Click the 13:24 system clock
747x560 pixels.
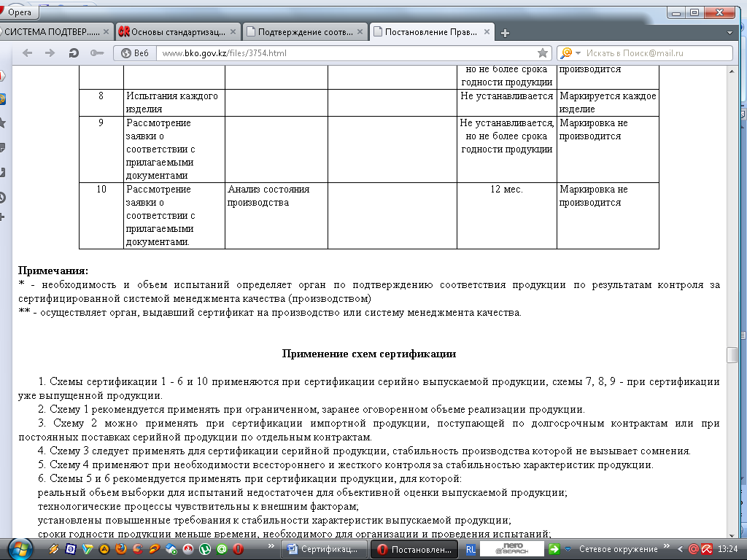pos(727,549)
